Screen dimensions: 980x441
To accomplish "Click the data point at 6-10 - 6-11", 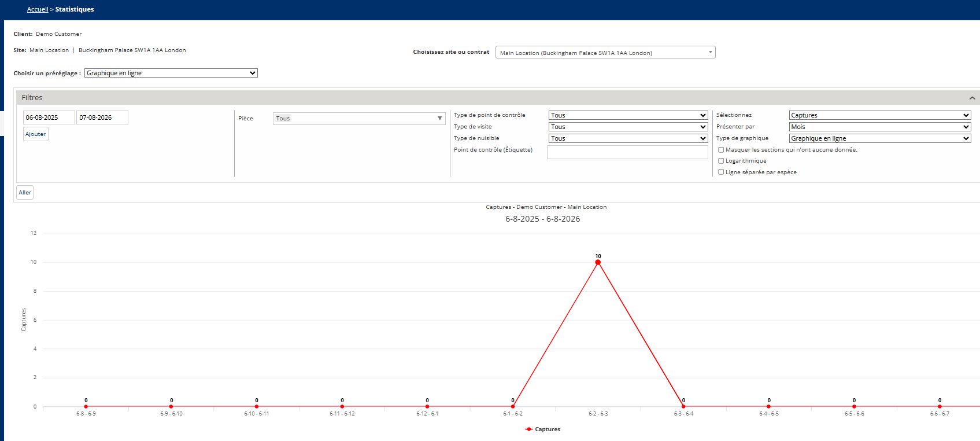I will click(x=257, y=406).
